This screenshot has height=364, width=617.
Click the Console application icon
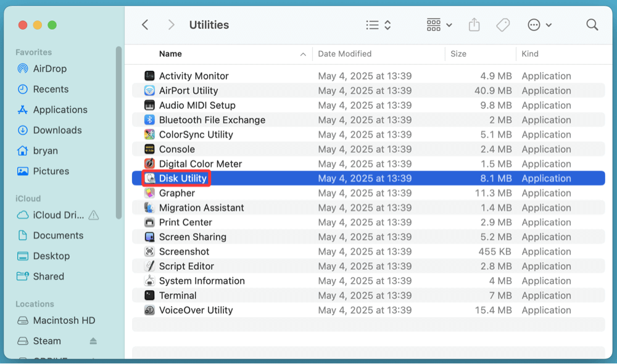point(149,149)
